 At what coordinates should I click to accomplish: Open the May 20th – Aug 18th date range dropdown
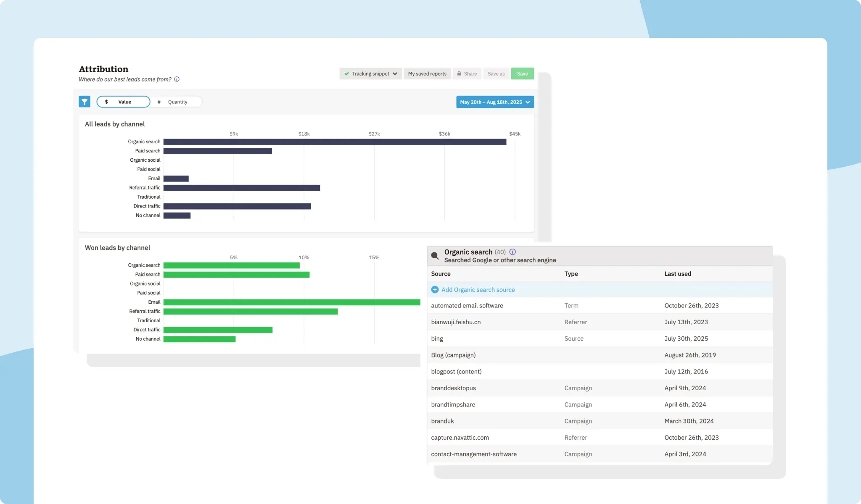point(495,102)
